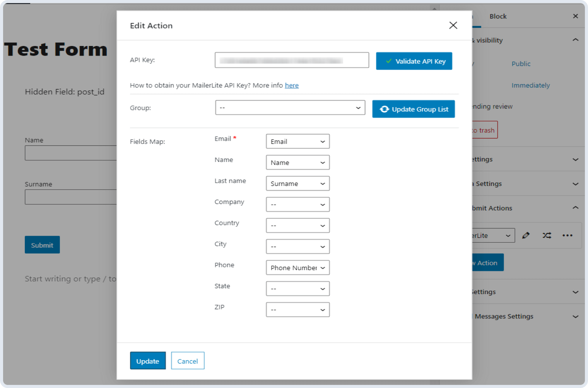Edit the MailerLite action using the pencil icon

[x=526, y=235]
